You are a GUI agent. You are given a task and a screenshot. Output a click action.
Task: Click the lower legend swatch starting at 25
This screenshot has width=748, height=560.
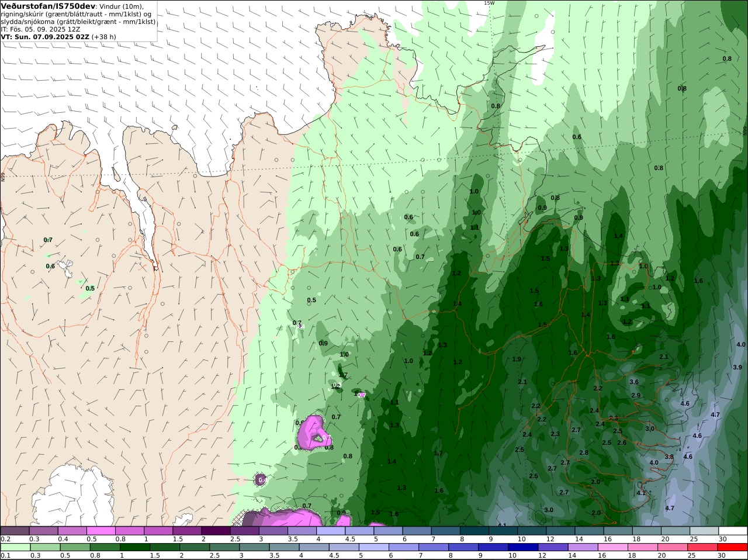pyautogui.click(x=702, y=547)
